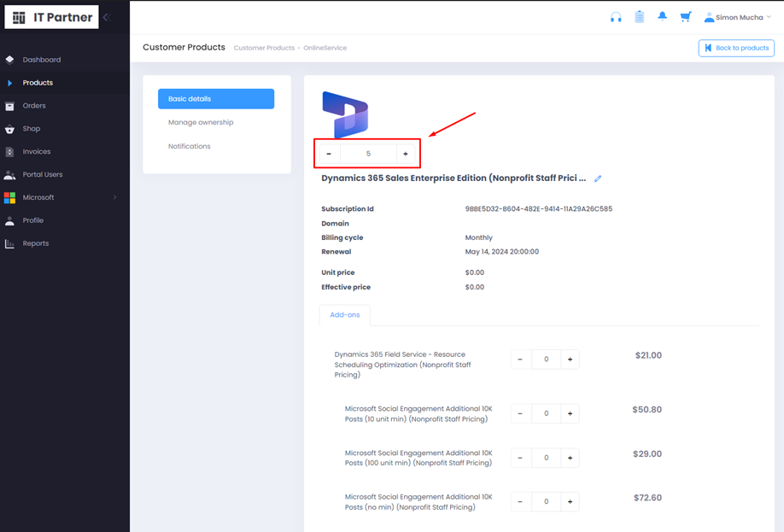Click the 10 unit min quantity field
This screenshot has width=784, height=532.
tap(546, 413)
